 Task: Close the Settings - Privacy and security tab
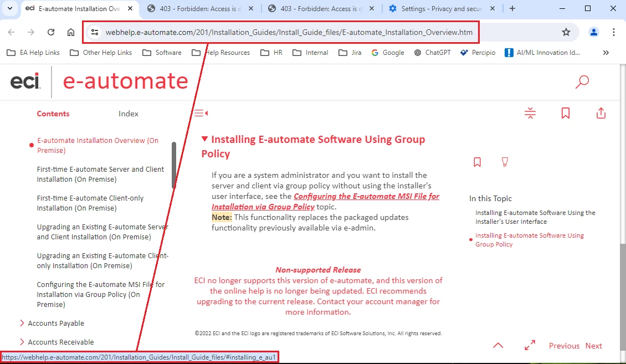pos(492,8)
